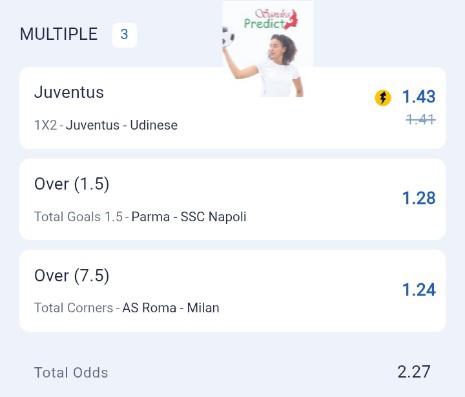Open the AS Roma - Milan match
The height and width of the screenshot is (397, 465).
click(x=171, y=308)
